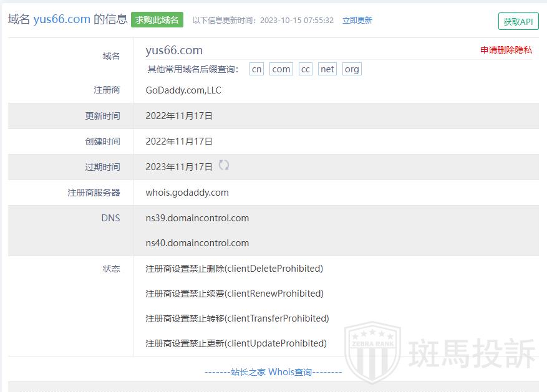Click the GoDaddy.com,LLC registrar name

(183, 90)
